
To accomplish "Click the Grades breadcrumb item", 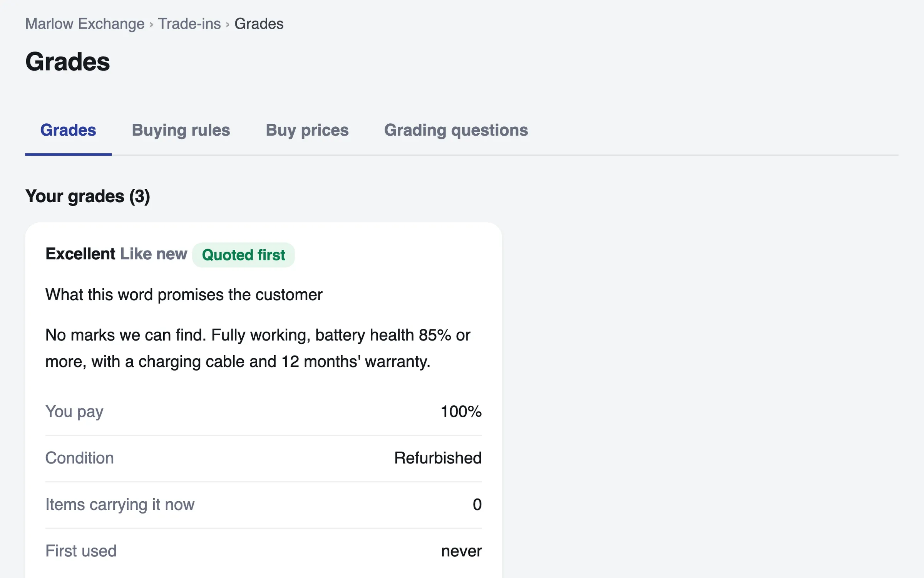I will [x=259, y=24].
